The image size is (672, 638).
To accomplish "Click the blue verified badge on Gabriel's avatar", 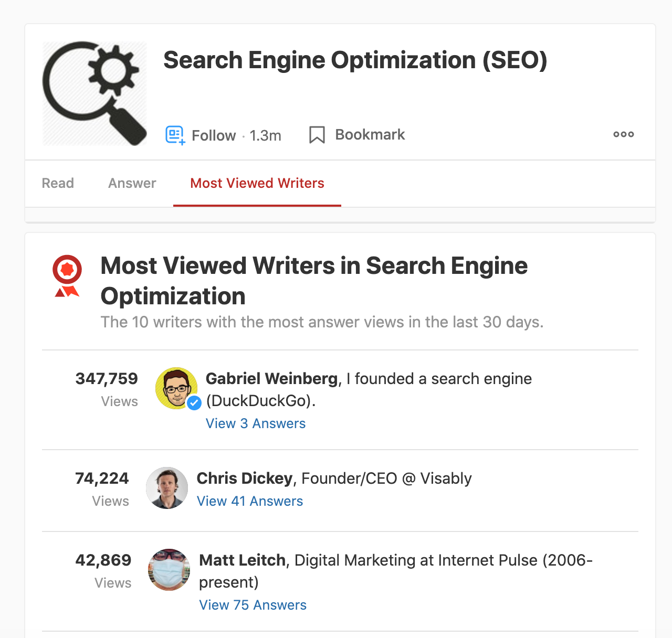I will (x=194, y=403).
